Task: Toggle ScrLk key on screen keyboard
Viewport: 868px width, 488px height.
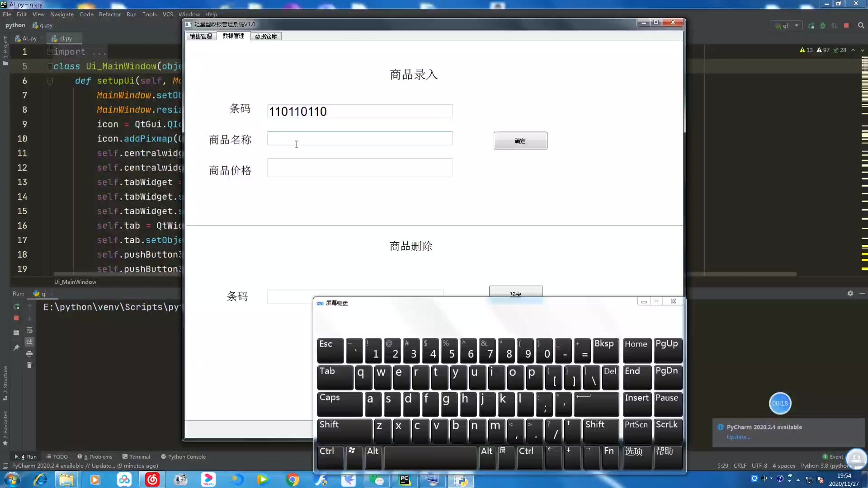Action: tap(667, 431)
